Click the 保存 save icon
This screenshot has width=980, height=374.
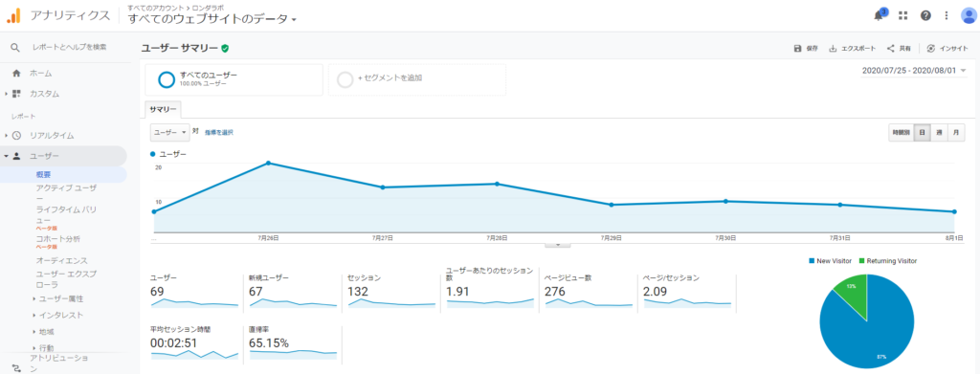pos(797,48)
